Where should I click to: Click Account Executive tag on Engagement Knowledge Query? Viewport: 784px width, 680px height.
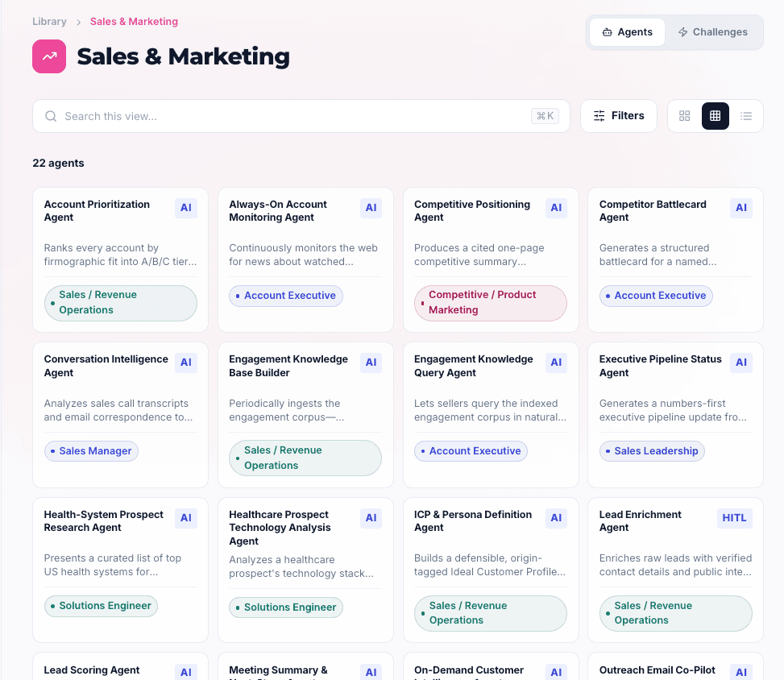point(471,451)
